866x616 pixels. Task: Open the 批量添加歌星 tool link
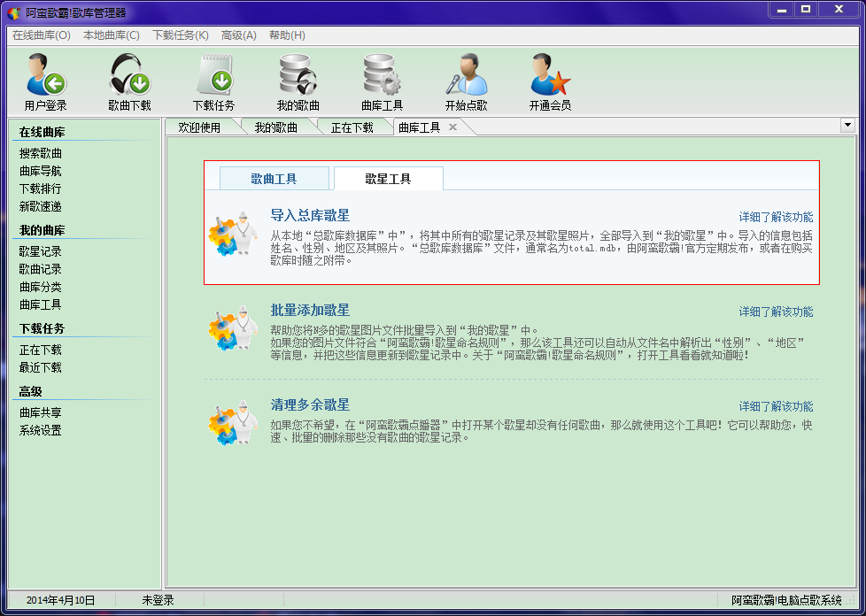(x=310, y=310)
